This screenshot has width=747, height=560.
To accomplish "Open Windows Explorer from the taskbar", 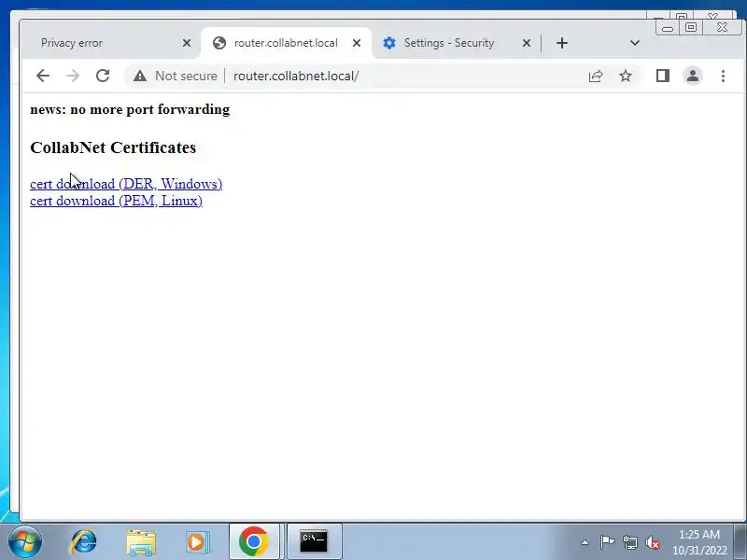I will [141, 542].
